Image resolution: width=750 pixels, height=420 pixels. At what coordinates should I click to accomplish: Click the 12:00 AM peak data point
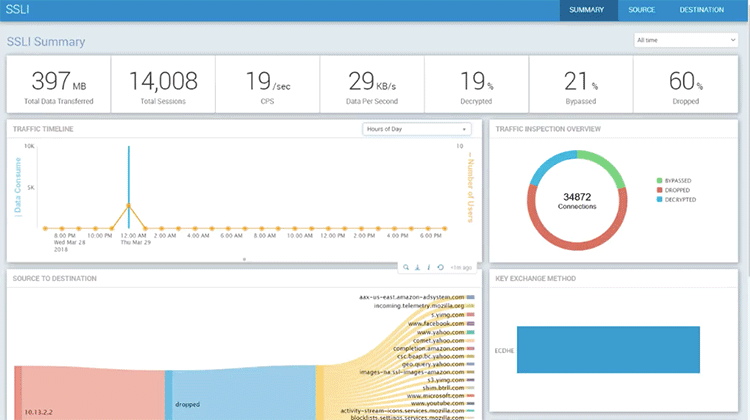point(129,206)
